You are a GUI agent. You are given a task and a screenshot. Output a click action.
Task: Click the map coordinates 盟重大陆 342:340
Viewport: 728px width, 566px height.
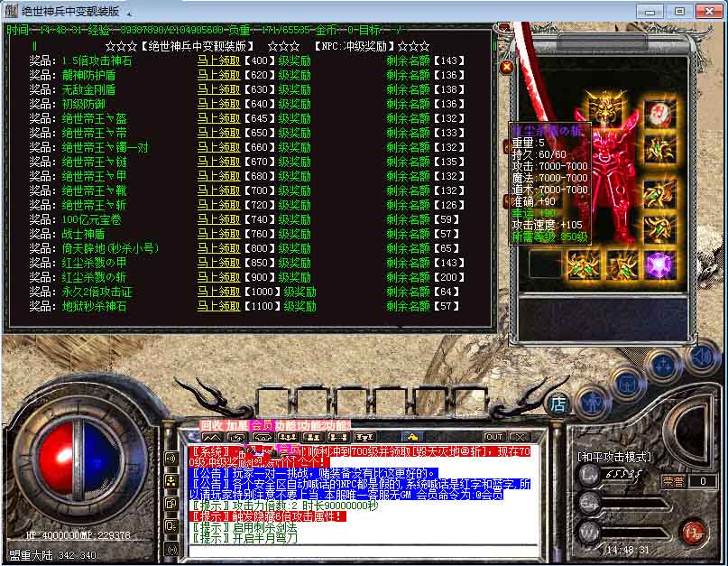52,555
